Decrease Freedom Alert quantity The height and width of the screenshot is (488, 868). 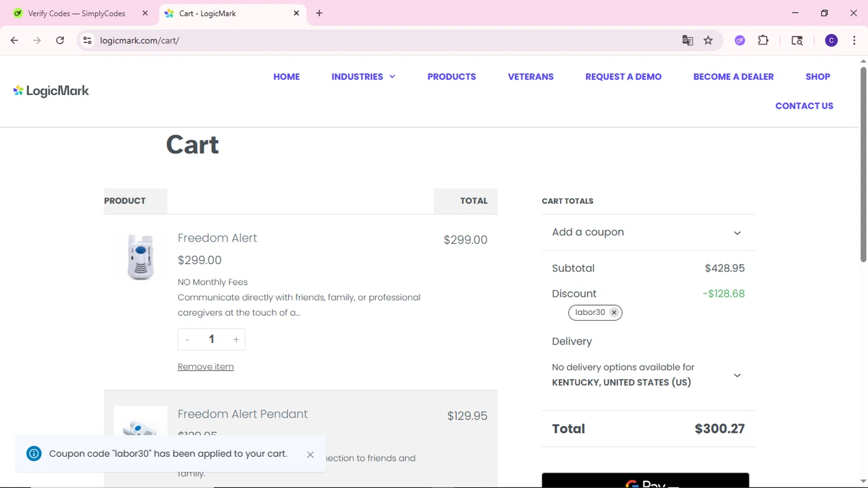tap(187, 340)
